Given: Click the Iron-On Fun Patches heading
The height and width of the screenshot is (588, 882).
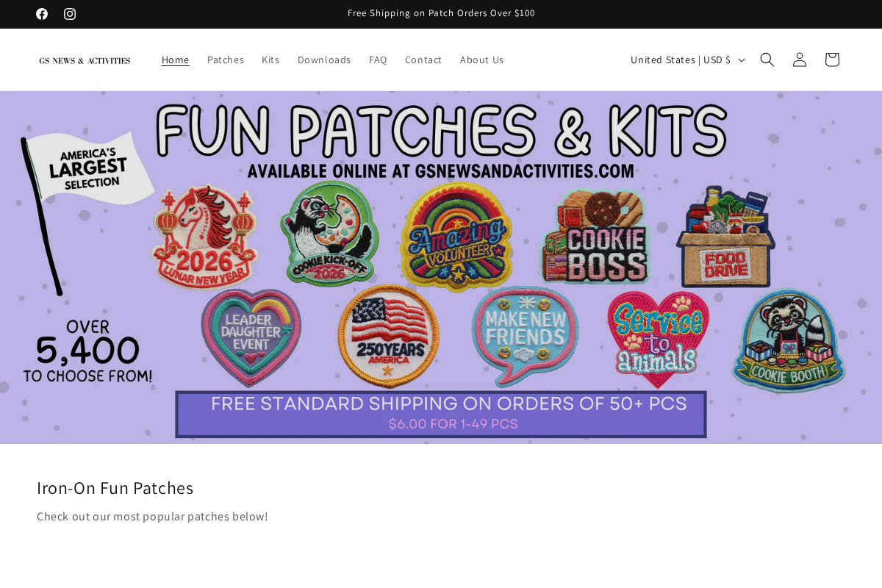Looking at the screenshot, I should pos(115,487).
